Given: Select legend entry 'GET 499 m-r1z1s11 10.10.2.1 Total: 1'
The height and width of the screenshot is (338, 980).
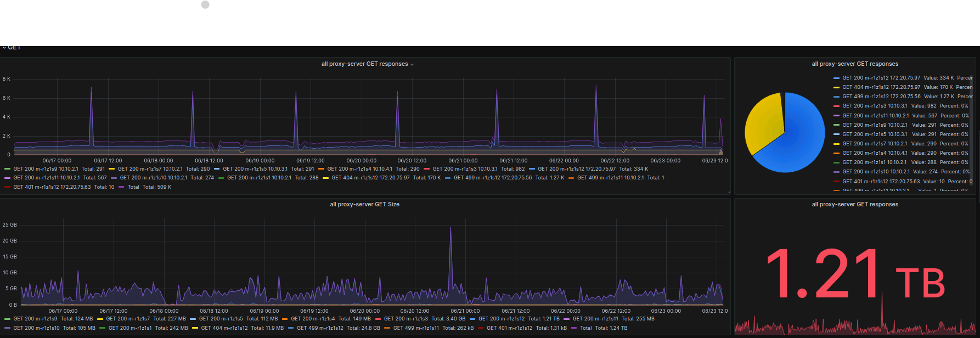Looking at the screenshot, I should click(x=616, y=178).
